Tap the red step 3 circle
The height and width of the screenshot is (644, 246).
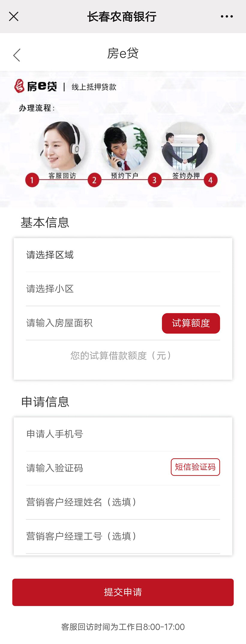click(x=154, y=180)
